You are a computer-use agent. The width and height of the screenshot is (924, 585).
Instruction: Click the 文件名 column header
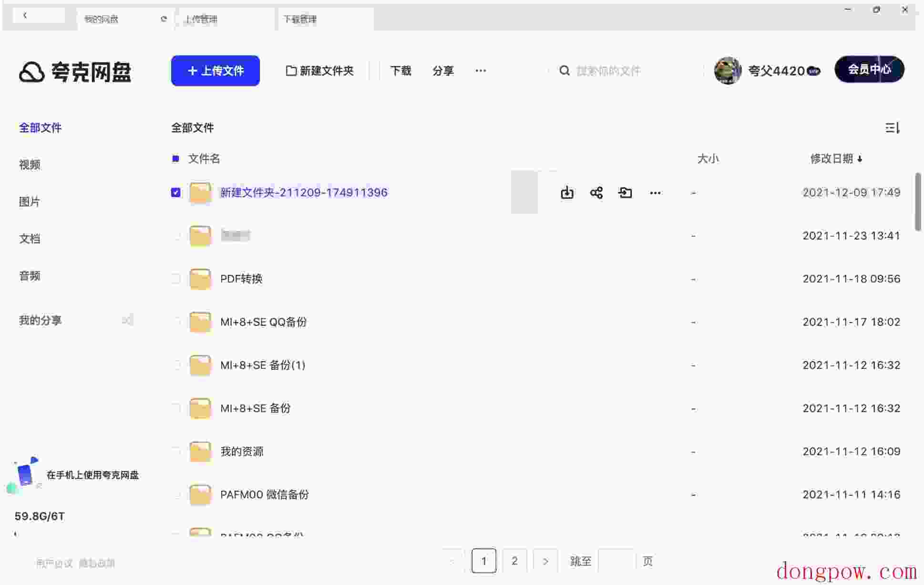204,158
